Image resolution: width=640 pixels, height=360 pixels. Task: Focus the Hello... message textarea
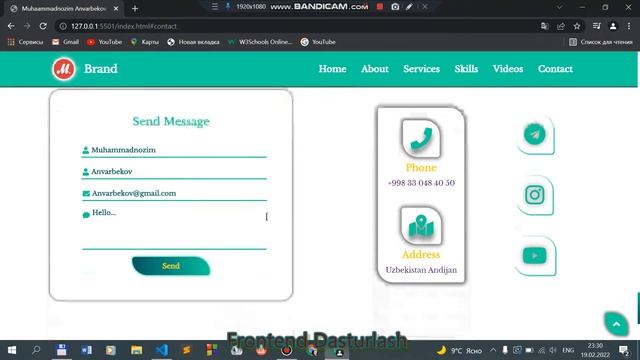tap(174, 228)
